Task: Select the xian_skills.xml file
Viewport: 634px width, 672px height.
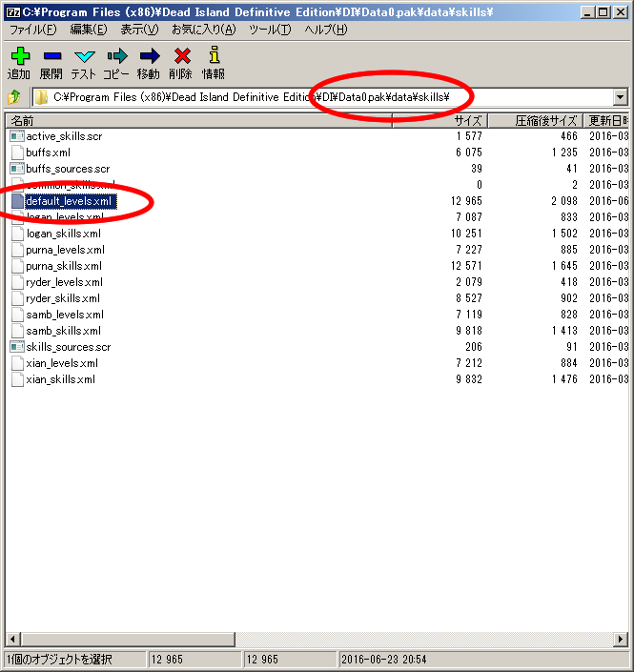Action: click(60, 379)
